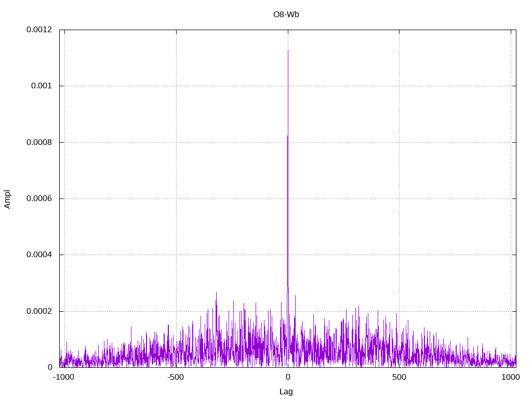The width and height of the screenshot is (532, 399).
Task: Click y-axis tick value 0.0008
Action: tap(39, 142)
